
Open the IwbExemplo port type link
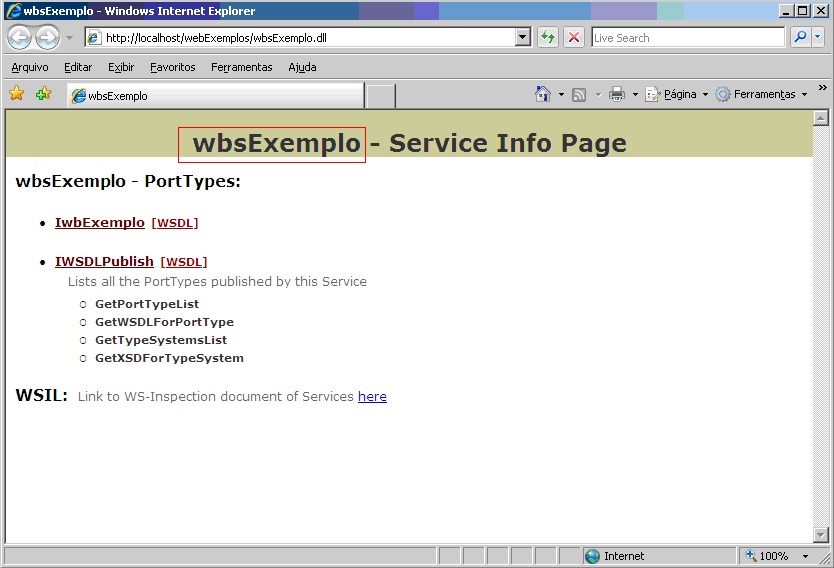[x=100, y=222]
